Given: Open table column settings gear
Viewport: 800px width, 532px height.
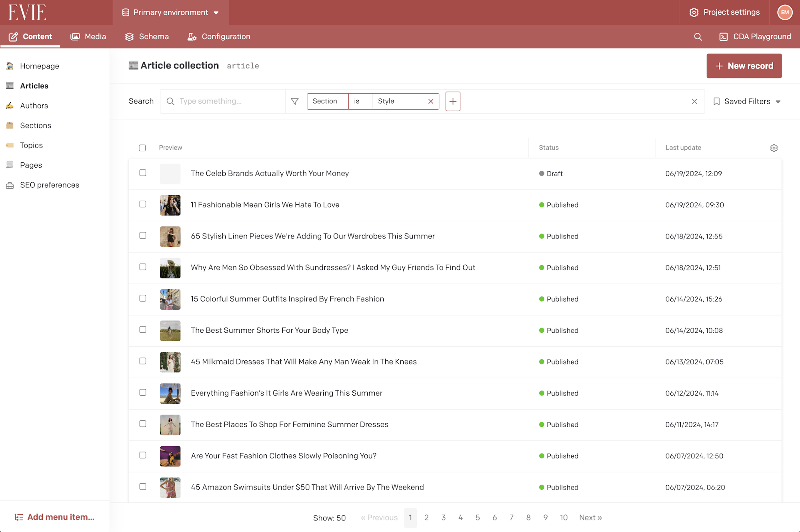Looking at the screenshot, I should tap(774, 148).
